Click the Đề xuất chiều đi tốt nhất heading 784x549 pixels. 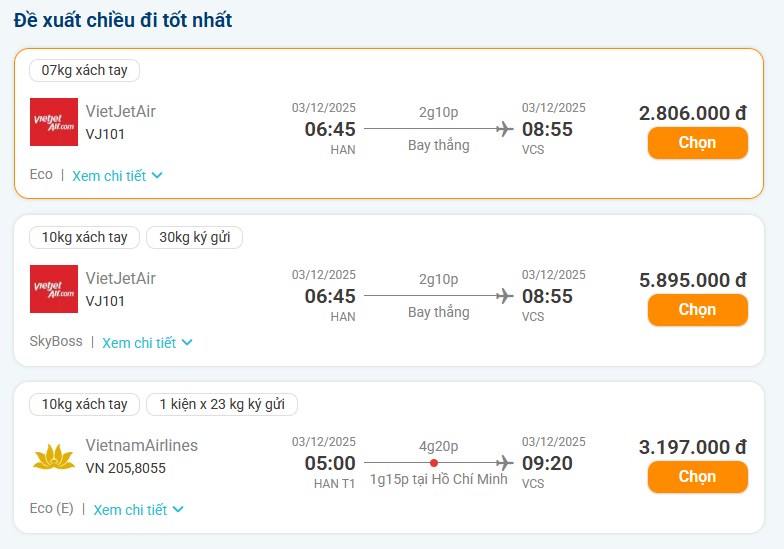(x=123, y=20)
